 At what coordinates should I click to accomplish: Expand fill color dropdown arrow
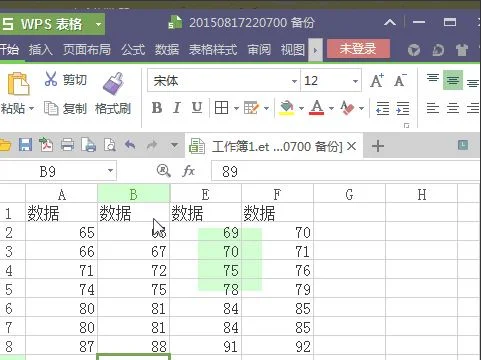pyautogui.click(x=301, y=108)
